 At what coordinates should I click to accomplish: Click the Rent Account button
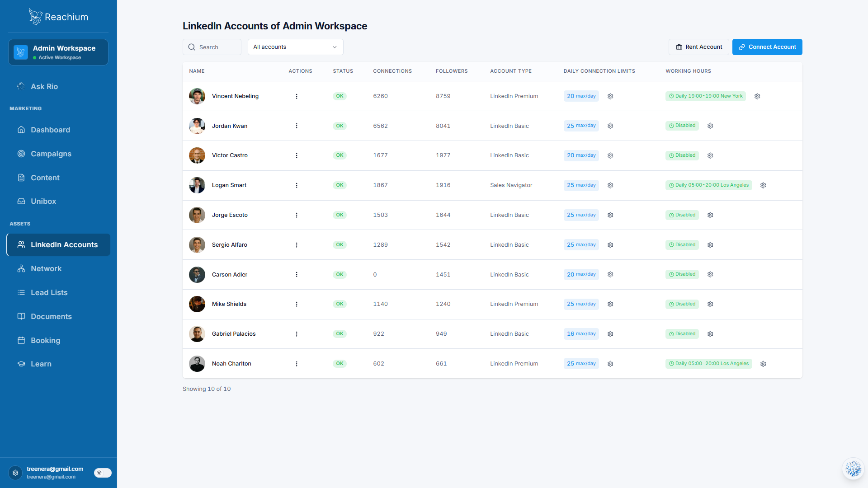coord(698,47)
